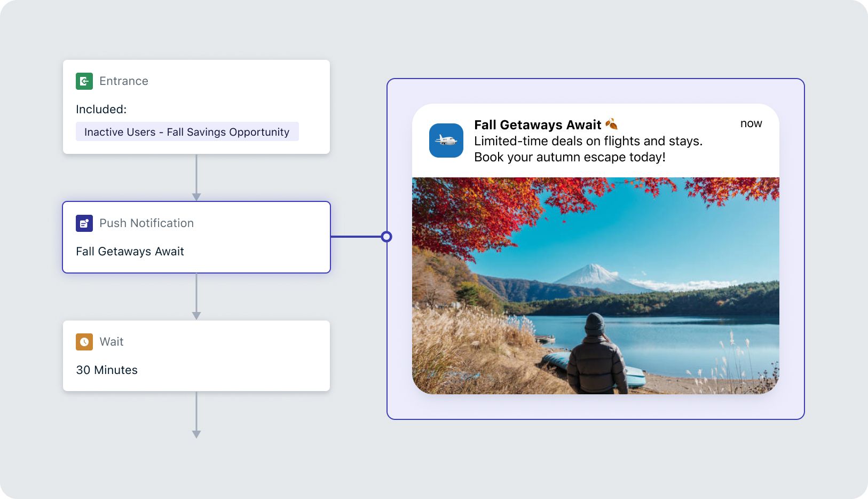Click the falling leaves emoji in title
The image size is (868, 499).
tap(612, 124)
